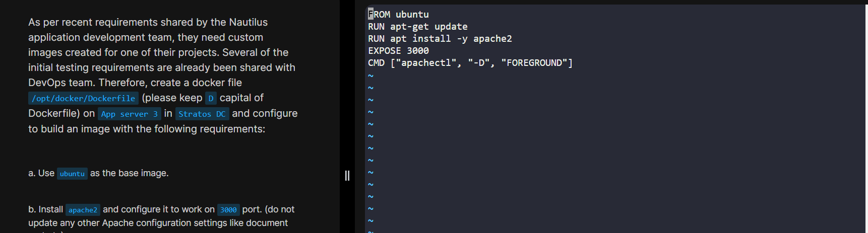
Task: Click the pane splitter handle between panels
Action: point(347,175)
